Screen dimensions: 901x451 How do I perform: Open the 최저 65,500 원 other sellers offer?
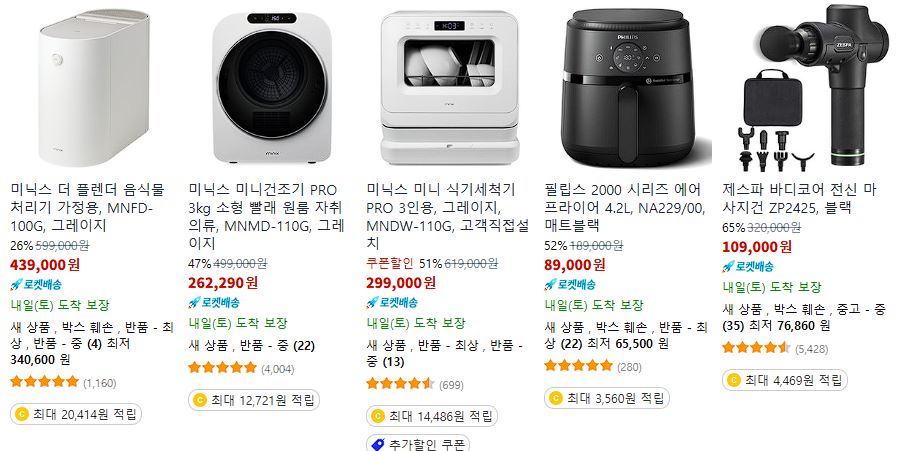pos(628,344)
